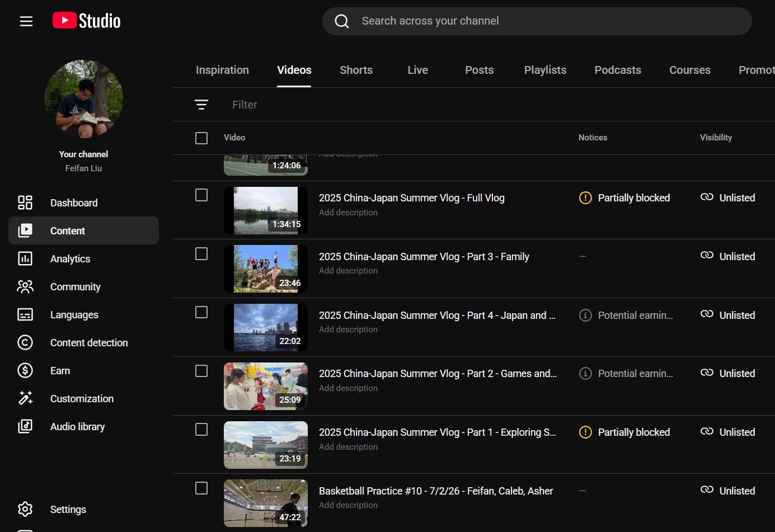The image size is (775, 532).
Task: Open '2025 China-Japan Summer Vlog - Full Vlog' title
Action: coord(412,198)
